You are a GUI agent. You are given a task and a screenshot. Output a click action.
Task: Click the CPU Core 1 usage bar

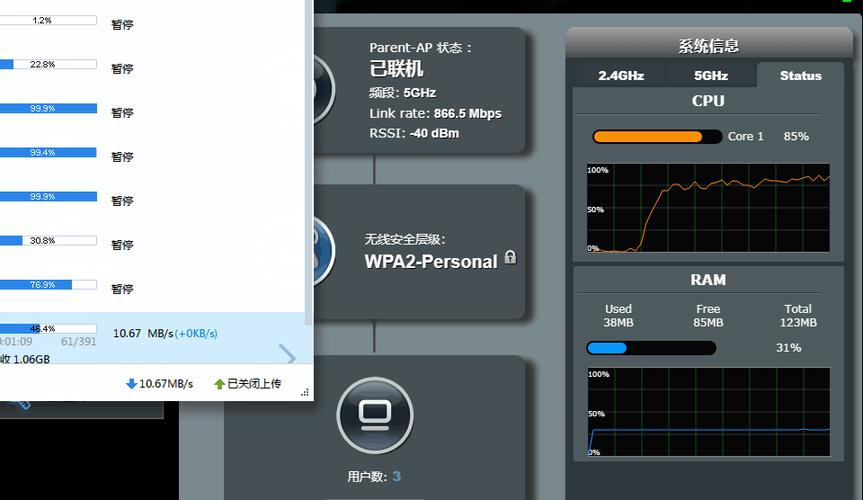657,137
